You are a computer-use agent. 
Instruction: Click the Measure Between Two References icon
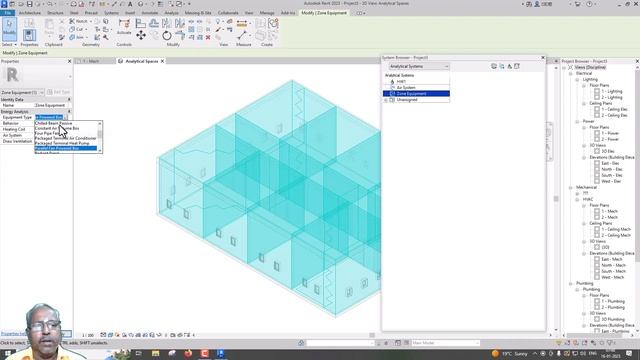pyautogui.click(x=242, y=36)
